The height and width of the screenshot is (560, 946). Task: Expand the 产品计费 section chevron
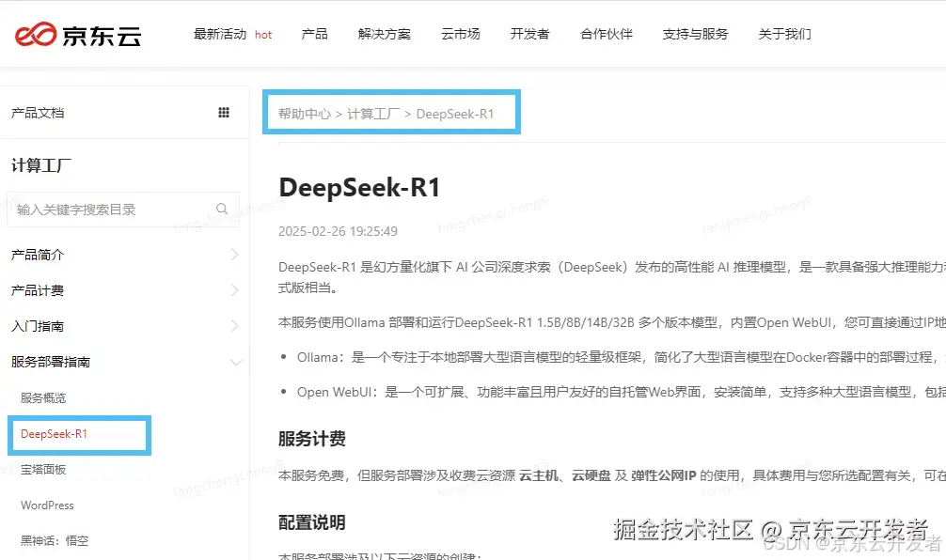(235, 290)
